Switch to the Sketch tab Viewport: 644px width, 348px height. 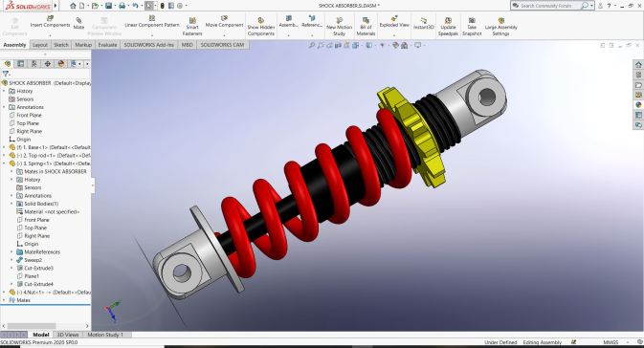click(x=61, y=45)
